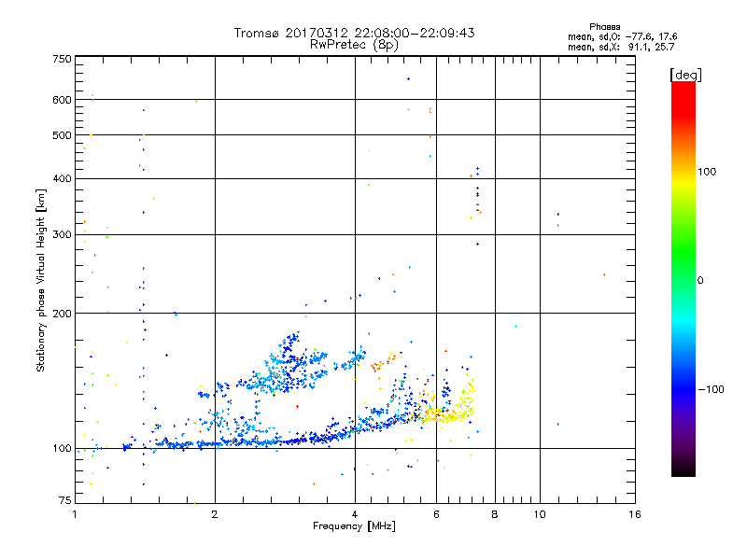747x560 pixels.
Task: Click the colorbar tick label "0"
Action: click(x=700, y=281)
